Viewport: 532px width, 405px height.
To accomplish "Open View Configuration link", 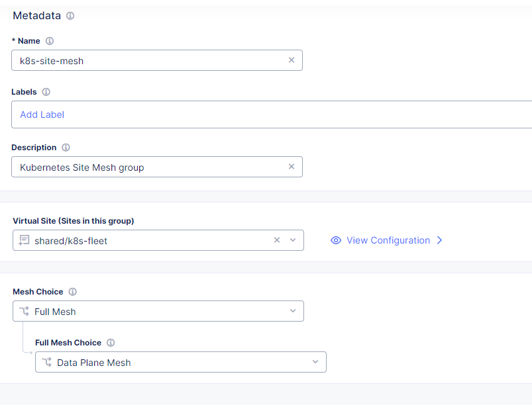I will pos(388,240).
